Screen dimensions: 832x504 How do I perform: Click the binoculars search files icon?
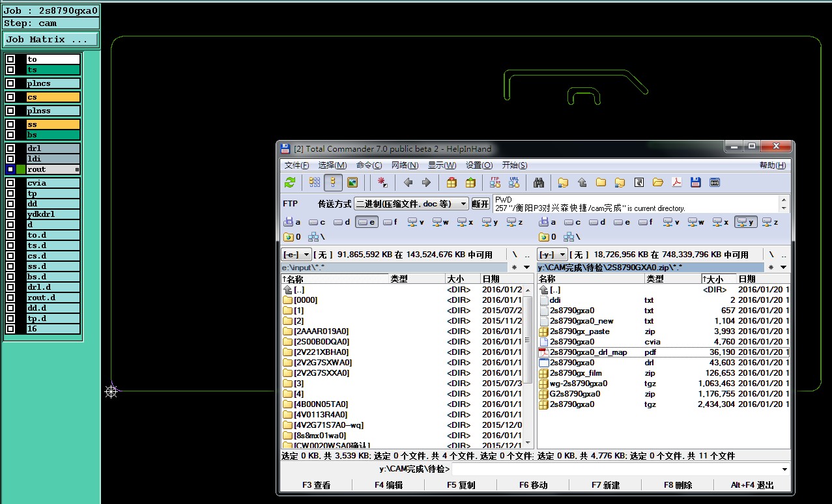point(539,182)
